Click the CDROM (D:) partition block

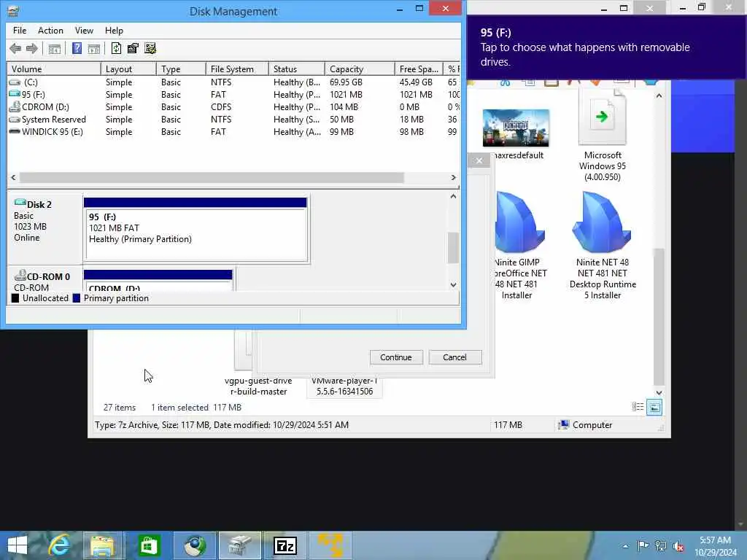point(158,281)
